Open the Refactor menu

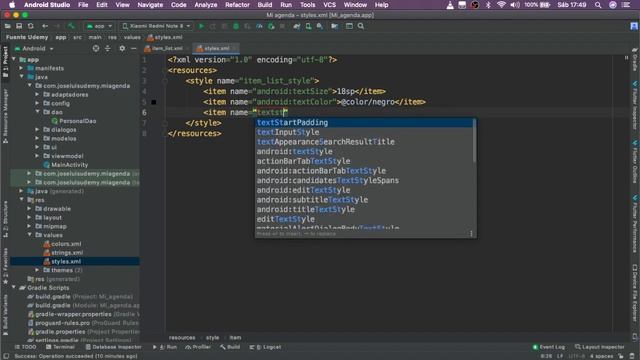tap(237, 5)
